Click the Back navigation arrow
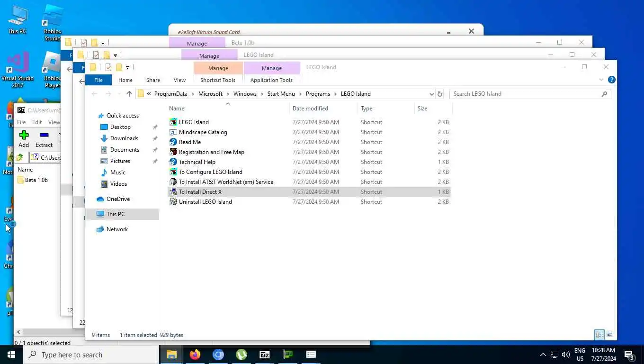This screenshot has width=644, height=364. point(94,94)
